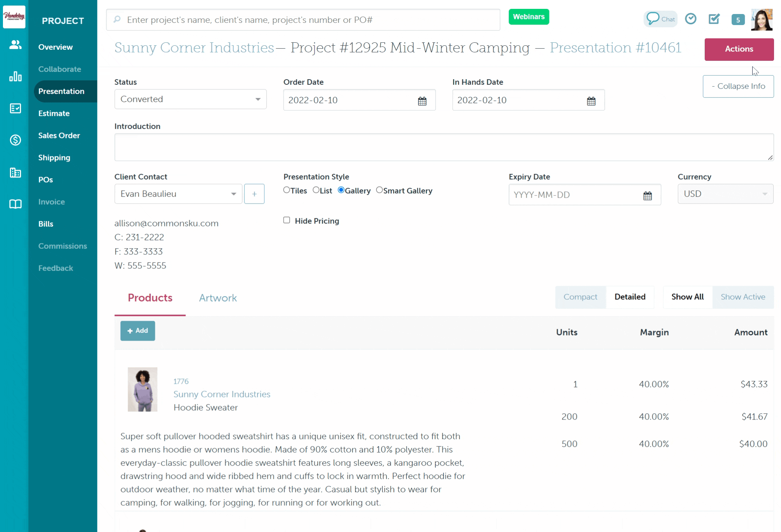Open the Client Contact dropdown
781x532 pixels.
pos(178,194)
